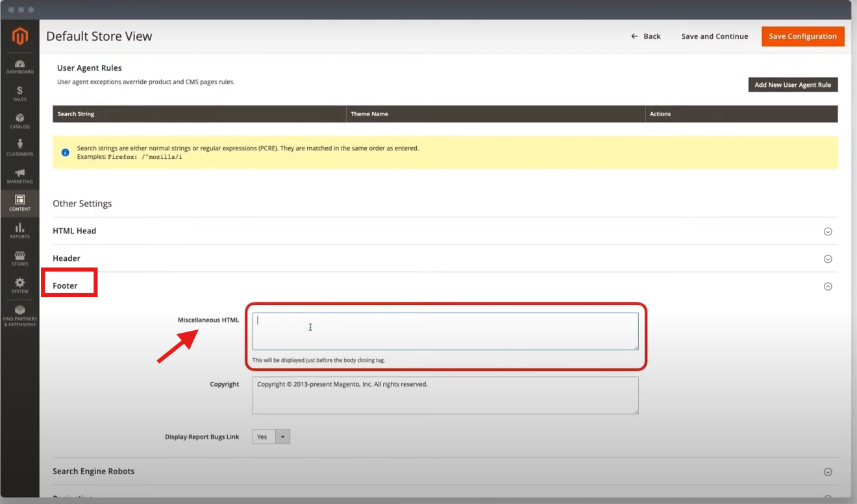
Task: Open the Stores storefront icon
Action: [x=19, y=258]
